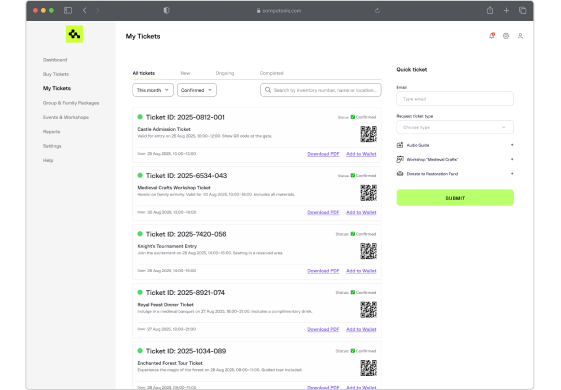Open the This month dropdown

(153, 90)
